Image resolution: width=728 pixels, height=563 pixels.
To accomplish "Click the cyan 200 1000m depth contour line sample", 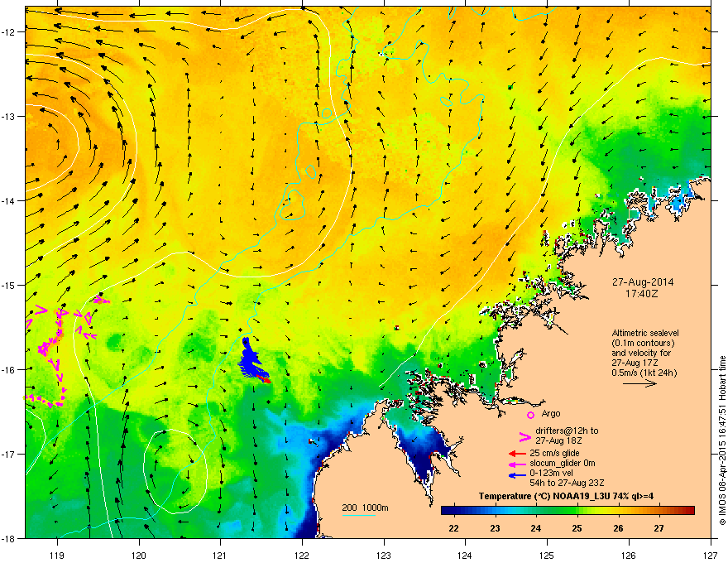I will pos(358,515).
